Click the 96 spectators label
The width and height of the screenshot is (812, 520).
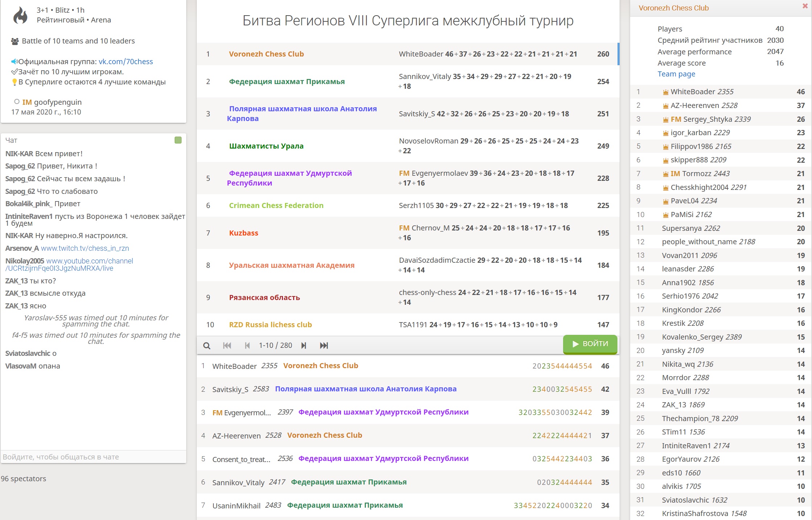24,479
